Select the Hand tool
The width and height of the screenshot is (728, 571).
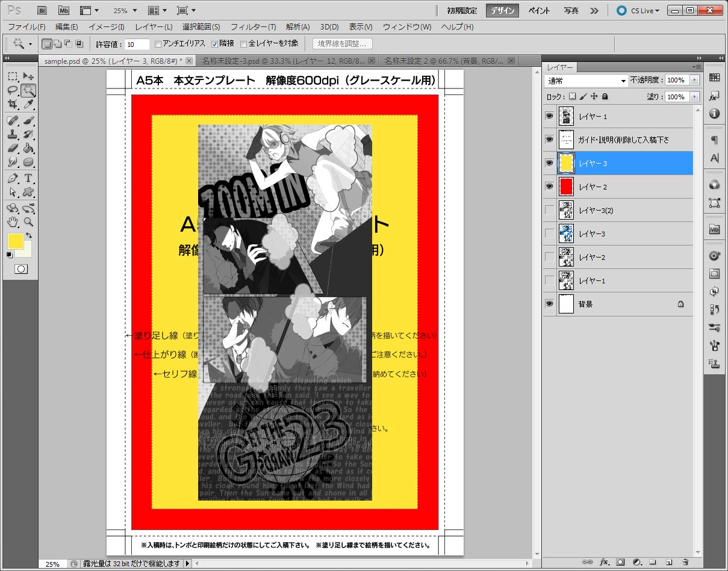point(13,222)
